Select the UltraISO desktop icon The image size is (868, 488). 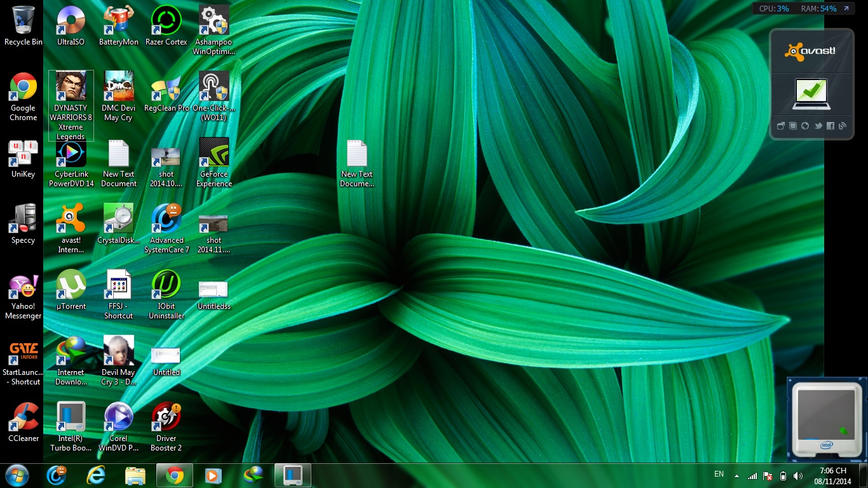point(71,21)
